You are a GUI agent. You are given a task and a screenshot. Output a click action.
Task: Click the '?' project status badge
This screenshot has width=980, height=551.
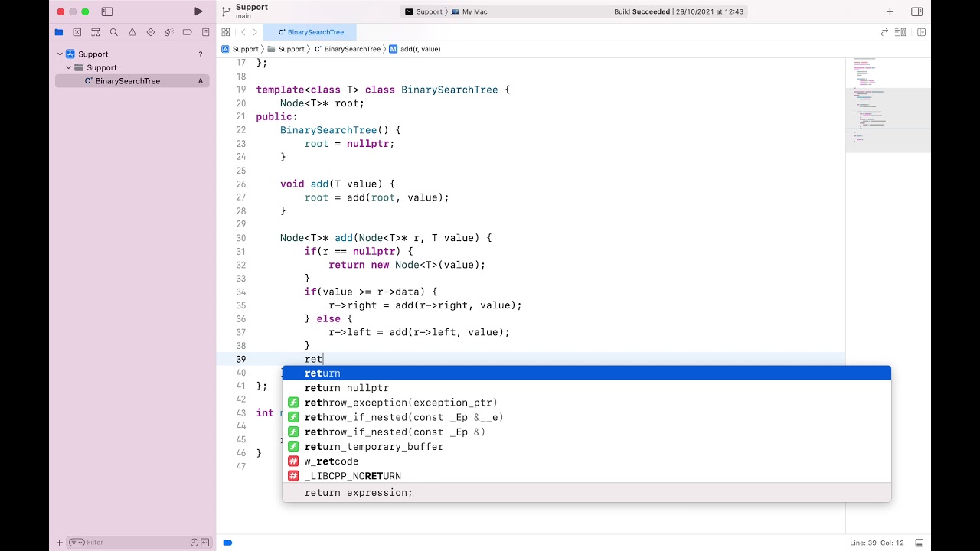(201, 54)
